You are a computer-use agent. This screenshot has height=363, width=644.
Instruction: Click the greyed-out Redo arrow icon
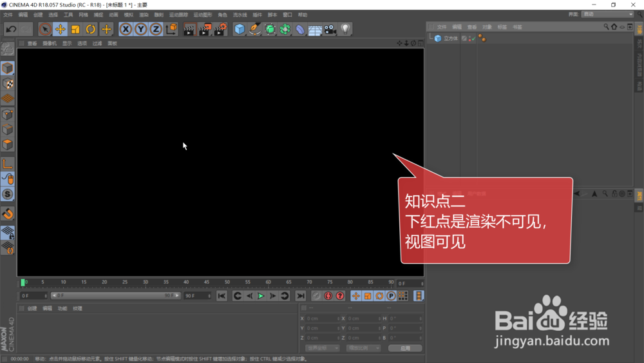click(x=26, y=29)
